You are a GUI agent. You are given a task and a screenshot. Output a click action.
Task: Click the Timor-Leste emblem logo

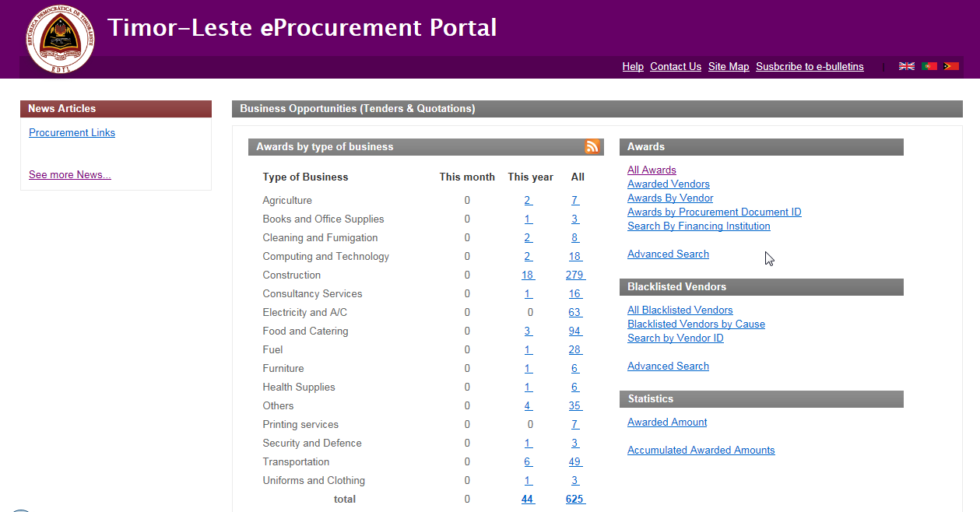click(60, 39)
